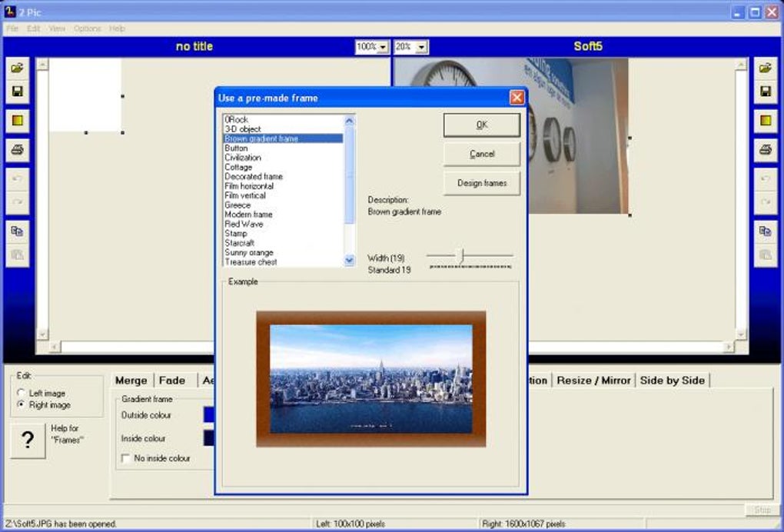Open the Help menu

(x=117, y=28)
